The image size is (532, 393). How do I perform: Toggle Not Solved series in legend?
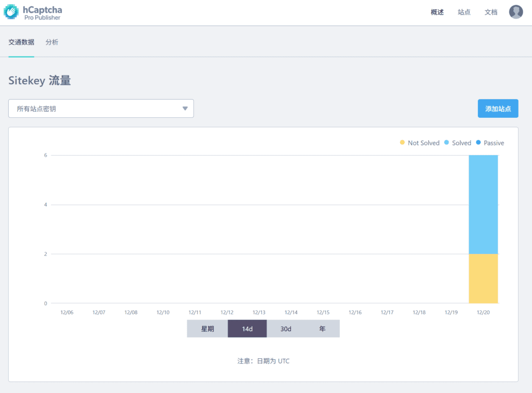(423, 143)
